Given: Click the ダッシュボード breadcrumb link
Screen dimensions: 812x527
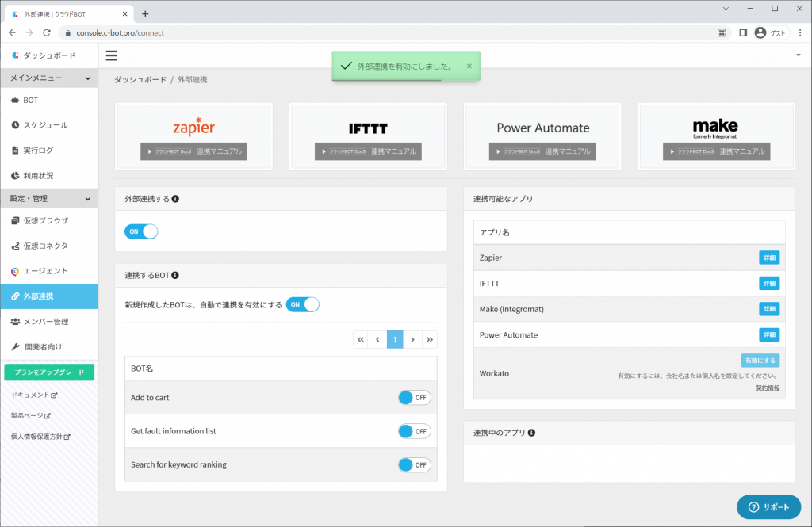Looking at the screenshot, I should pos(140,80).
